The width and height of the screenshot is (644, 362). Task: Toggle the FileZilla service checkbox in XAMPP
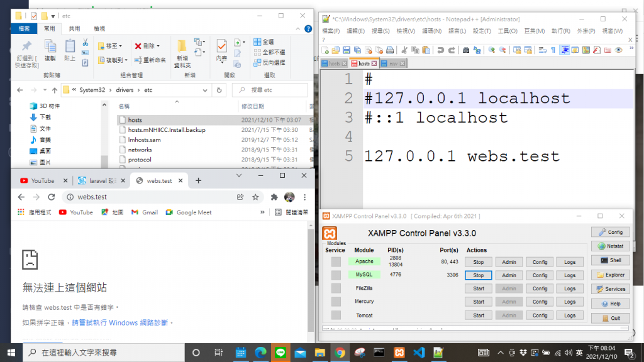336,288
